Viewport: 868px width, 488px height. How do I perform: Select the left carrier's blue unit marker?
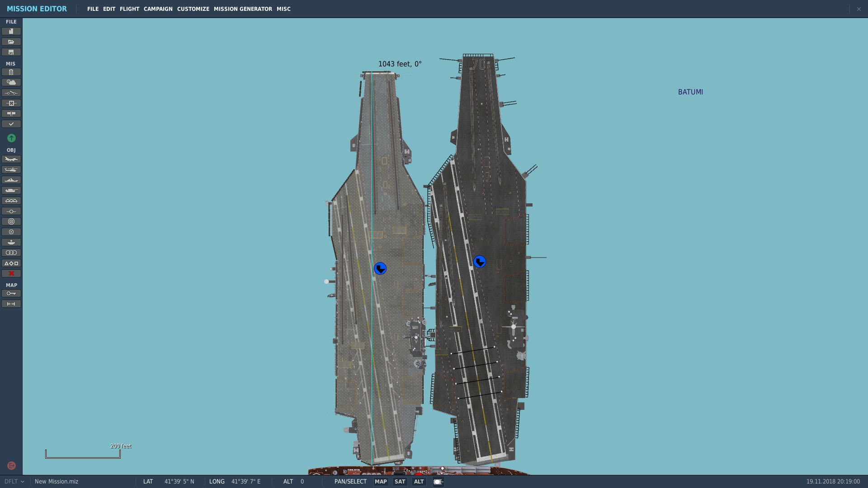380,269
